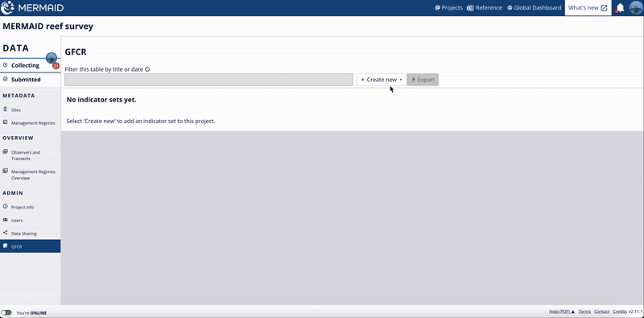Toggle the online/offline switch
The height and width of the screenshot is (318, 644).
6,312
